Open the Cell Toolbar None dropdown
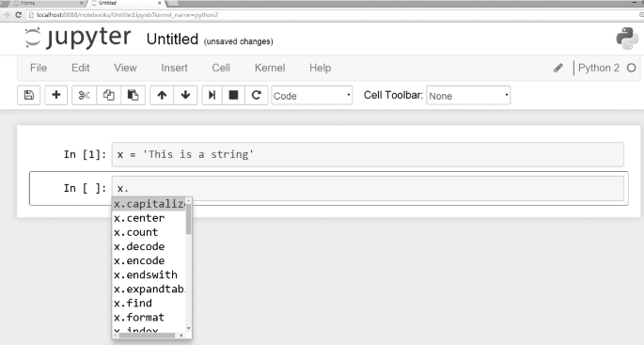 coord(468,95)
